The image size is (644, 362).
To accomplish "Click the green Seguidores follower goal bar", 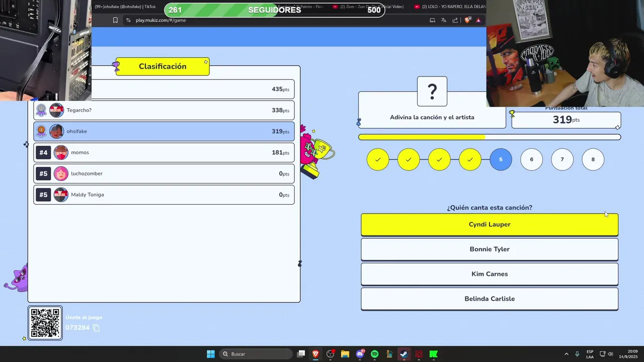I will pos(274,10).
